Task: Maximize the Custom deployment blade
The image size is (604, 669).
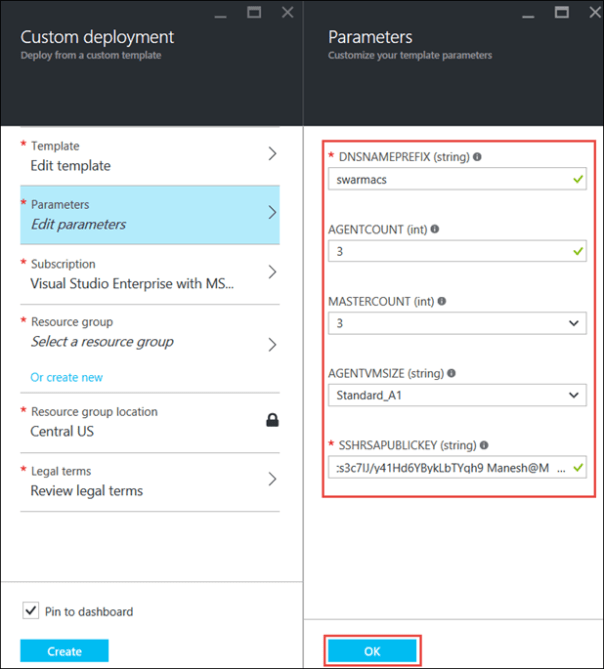Action: click(254, 13)
